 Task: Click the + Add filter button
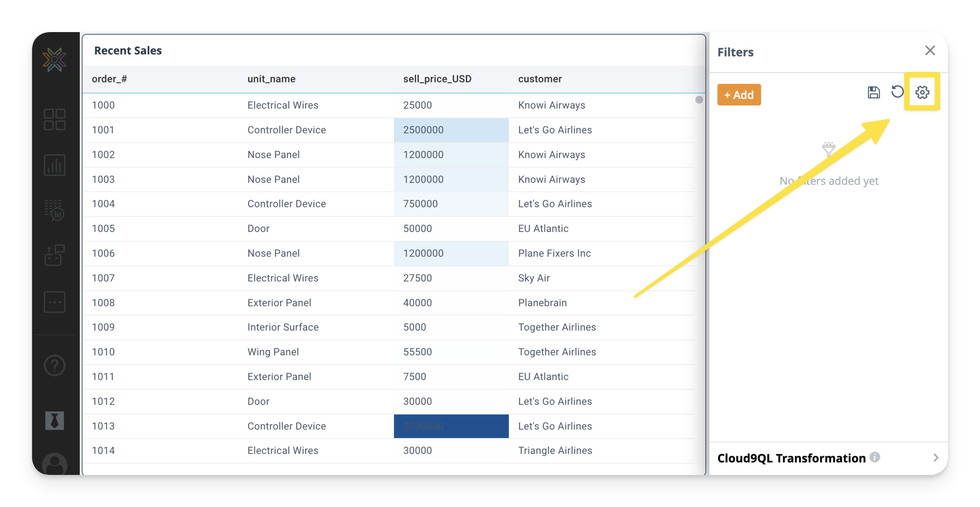pyautogui.click(x=739, y=95)
